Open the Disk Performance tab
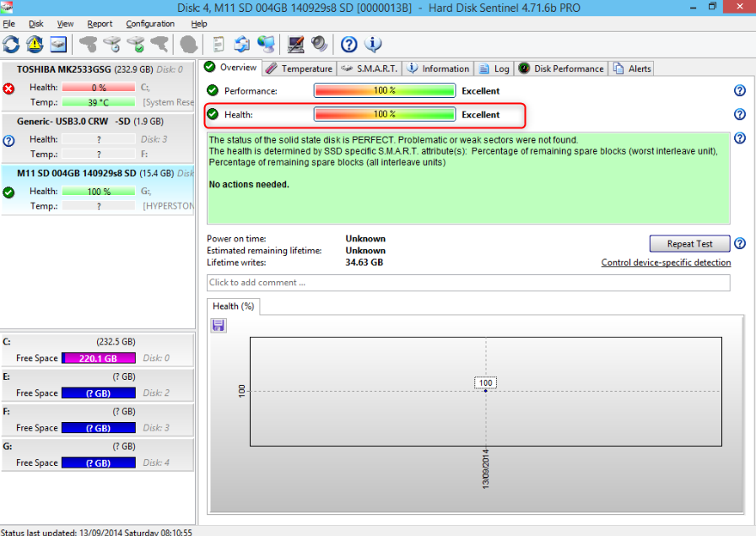 coord(562,68)
